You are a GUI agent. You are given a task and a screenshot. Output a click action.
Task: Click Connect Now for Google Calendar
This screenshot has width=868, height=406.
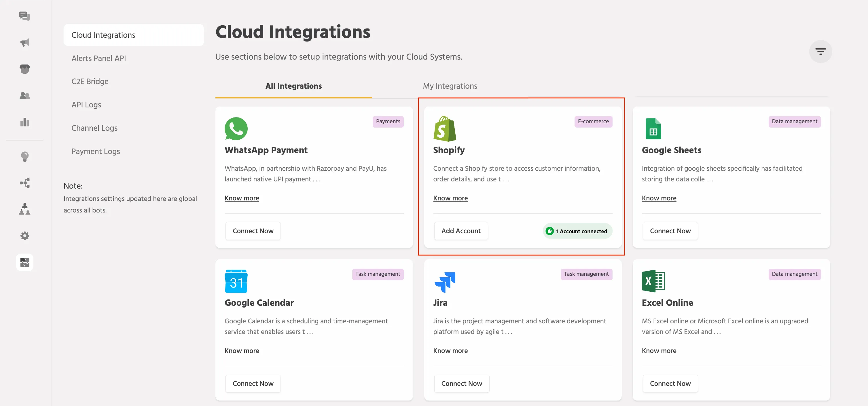[x=253, y=384]
